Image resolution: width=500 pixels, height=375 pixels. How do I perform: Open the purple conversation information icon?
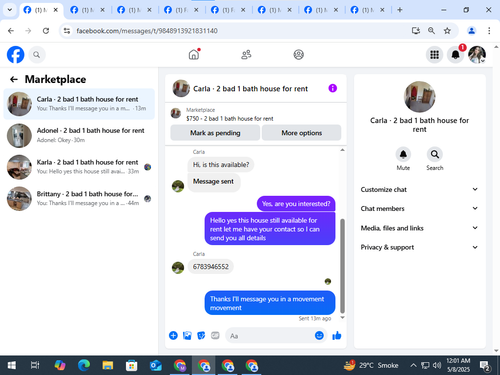(x=333, y=88)
